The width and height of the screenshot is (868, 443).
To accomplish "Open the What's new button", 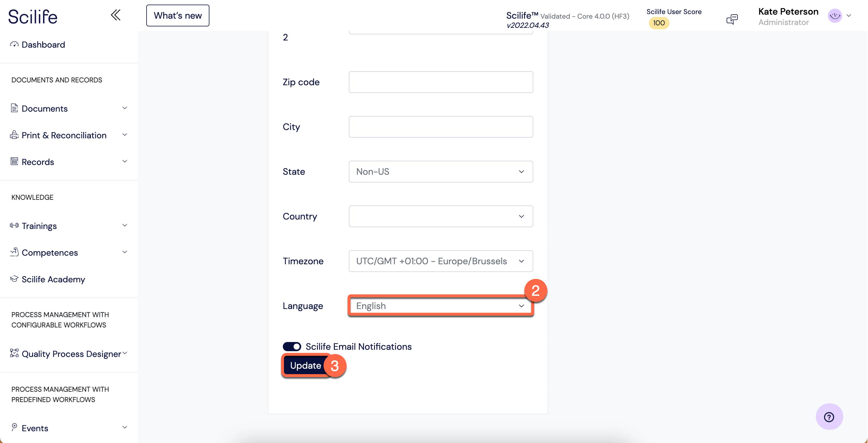I will tap(178, 15).
